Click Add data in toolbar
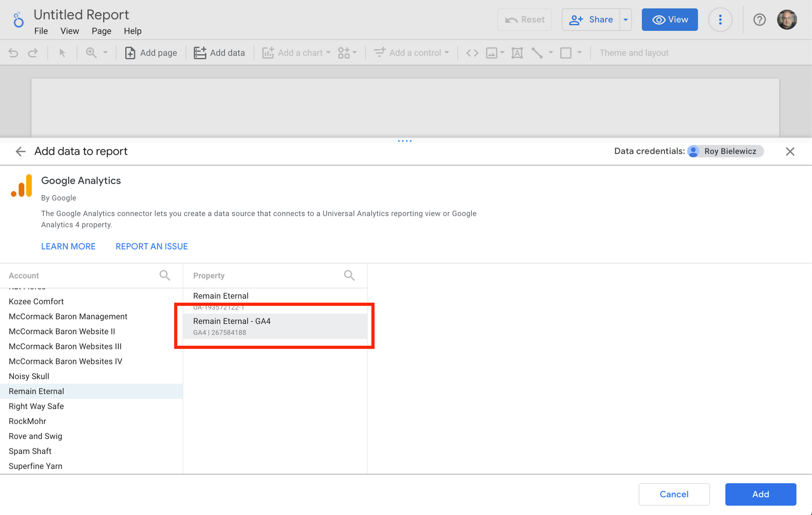 coord(219,53)
